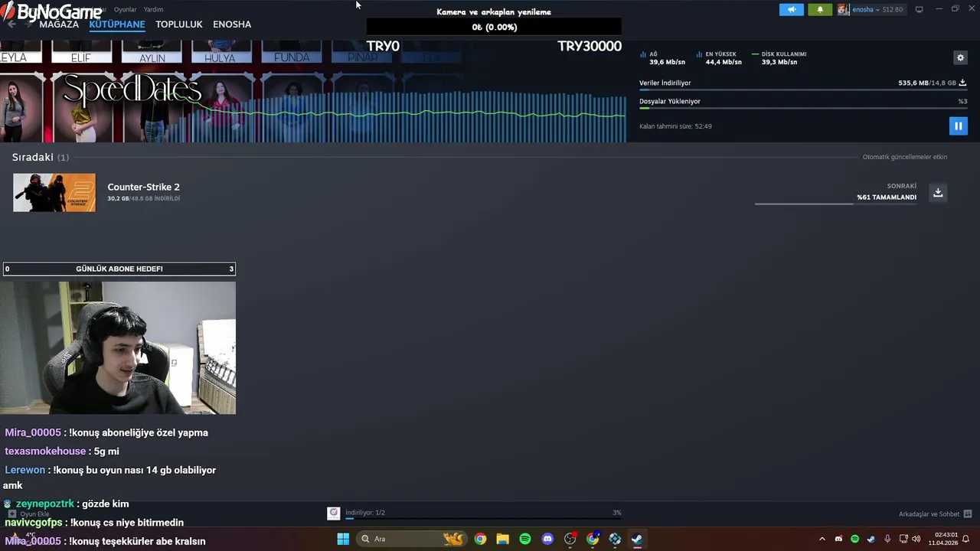Click the blue announcements megaphone button
Screen dimensions: 980x551
[792, 9]
